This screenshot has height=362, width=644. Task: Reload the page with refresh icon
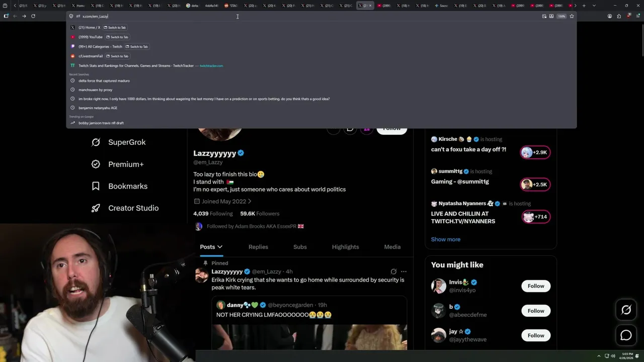(x=33, y=16)
